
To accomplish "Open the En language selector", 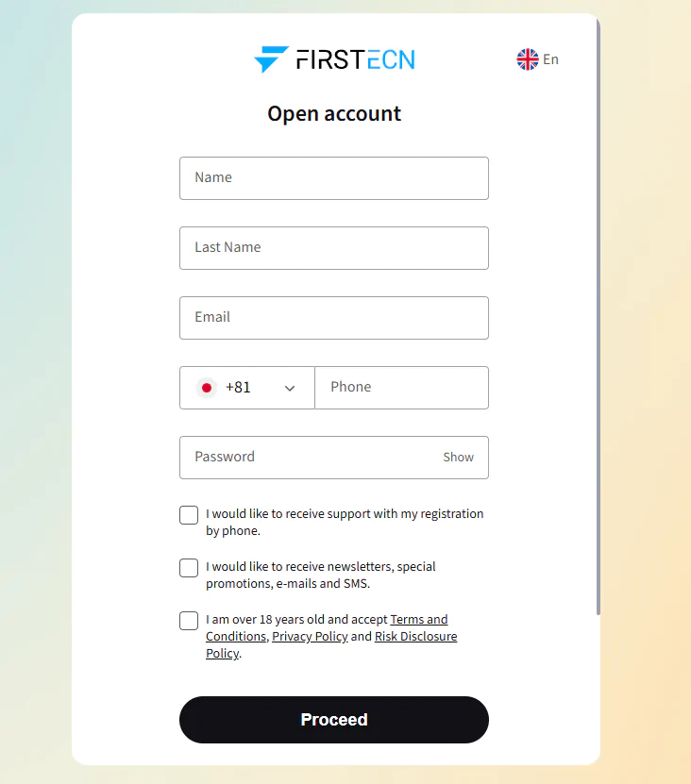I will [550, 59].
